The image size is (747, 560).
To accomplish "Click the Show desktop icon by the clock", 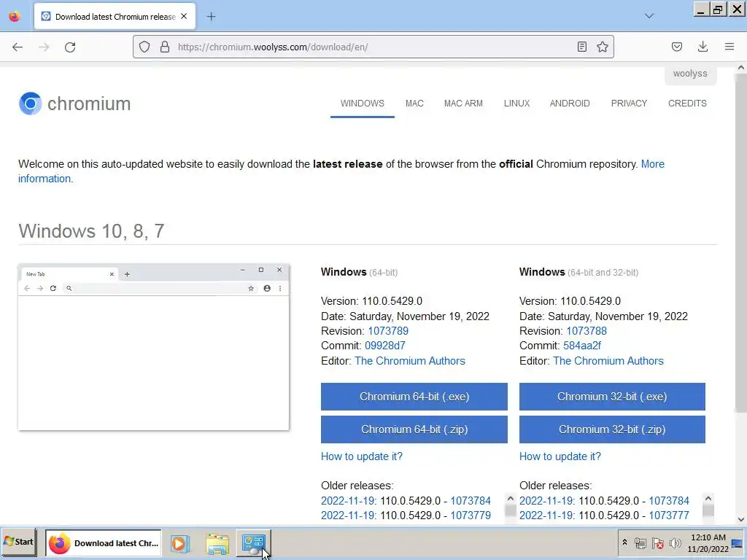I will pyautogui.click(x=737, y=543).
